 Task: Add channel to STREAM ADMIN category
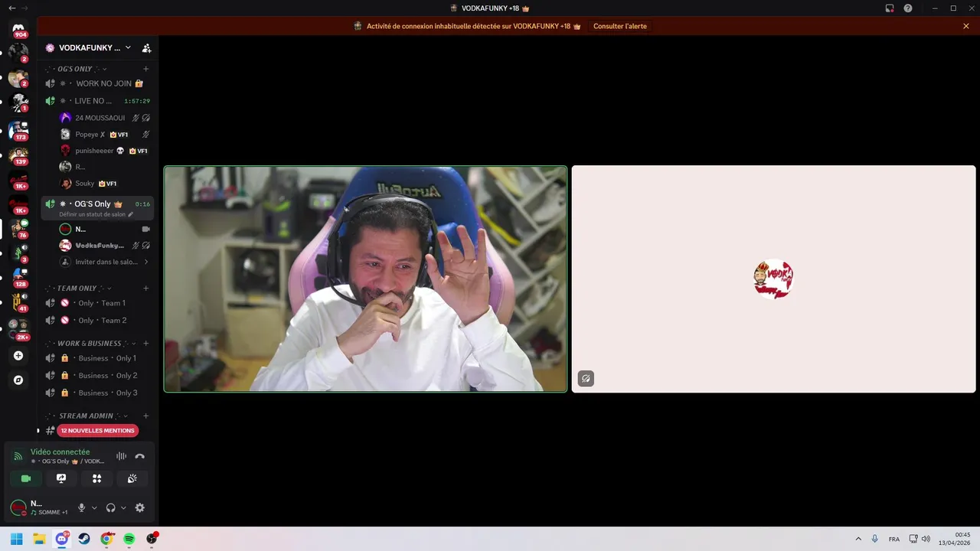[x=146, y=416]
